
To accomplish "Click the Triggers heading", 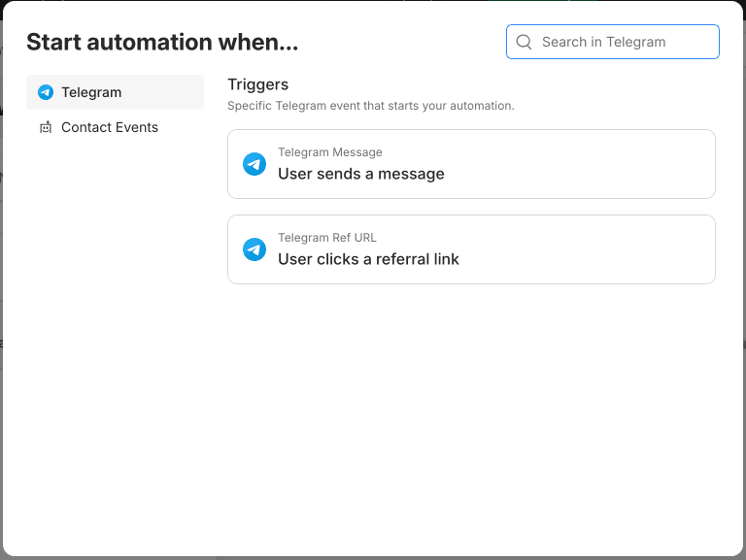I will (257, 84).
